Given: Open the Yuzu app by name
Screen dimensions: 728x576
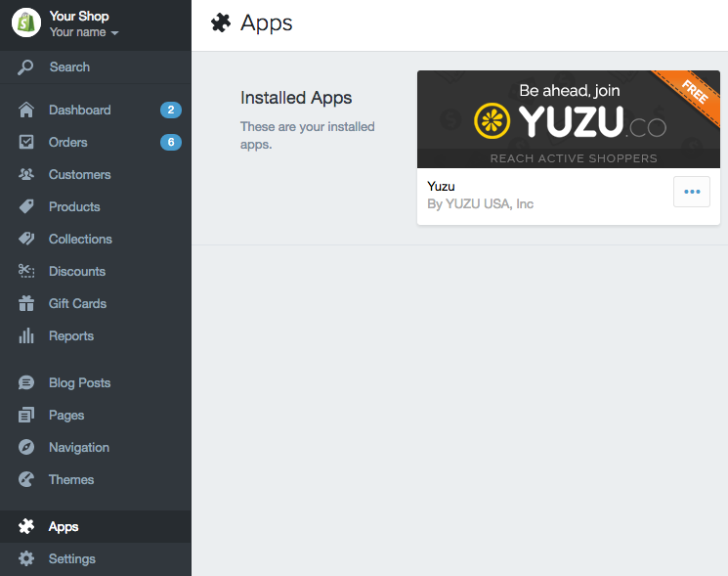Looking at the screenshot, I should [441, 186].
